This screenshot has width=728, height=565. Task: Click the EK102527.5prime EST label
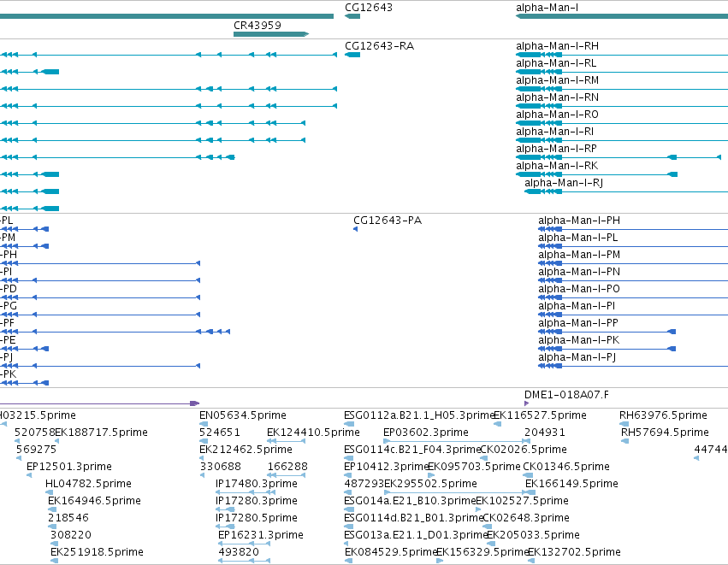523,501
